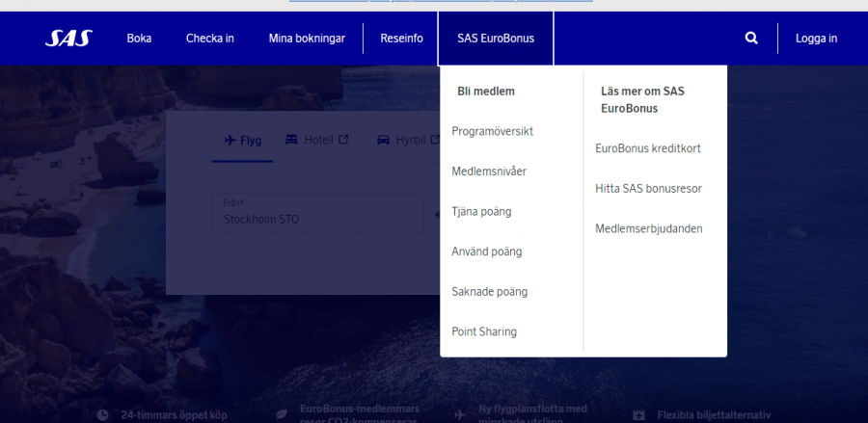Select Medlemsnivåer menu entry

click(x=489, y=172)
